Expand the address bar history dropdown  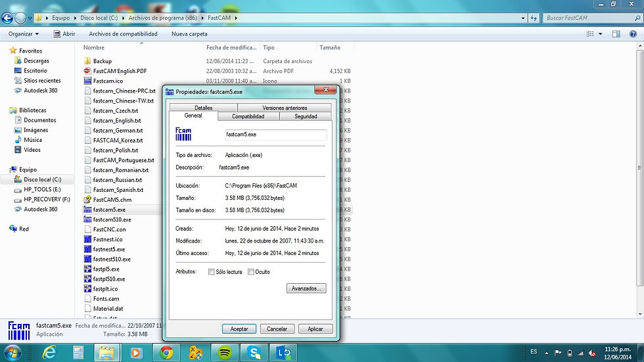tap(523, 18)
